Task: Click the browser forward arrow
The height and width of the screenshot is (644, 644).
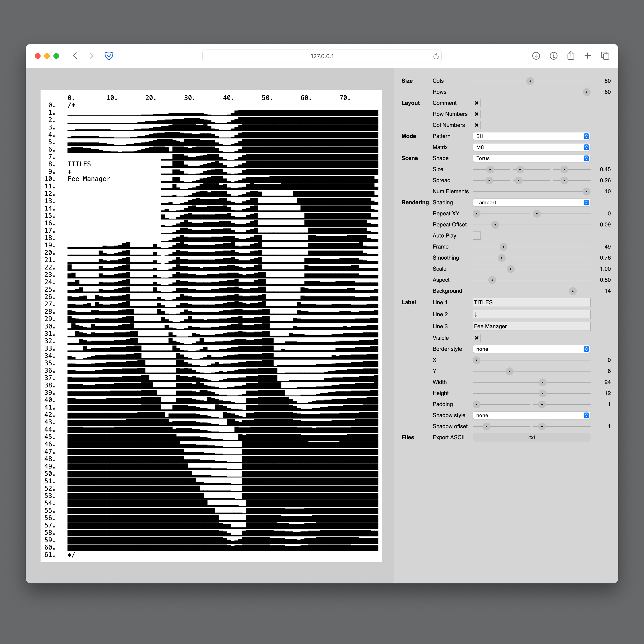Action: 91,56
